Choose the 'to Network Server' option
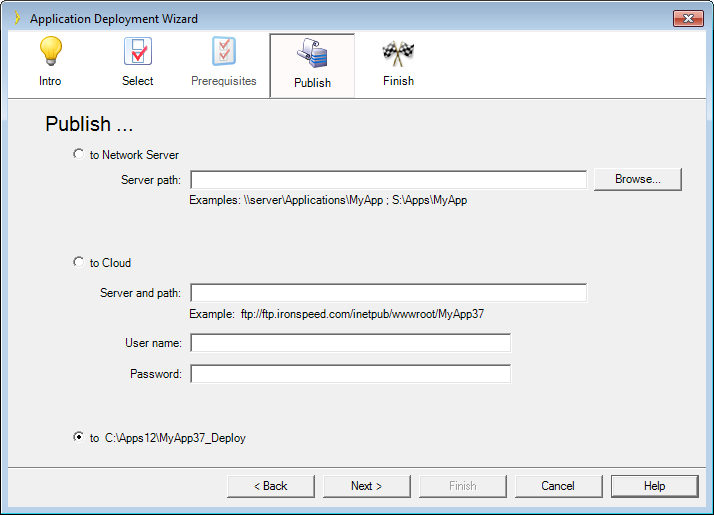 coord(79,154)
